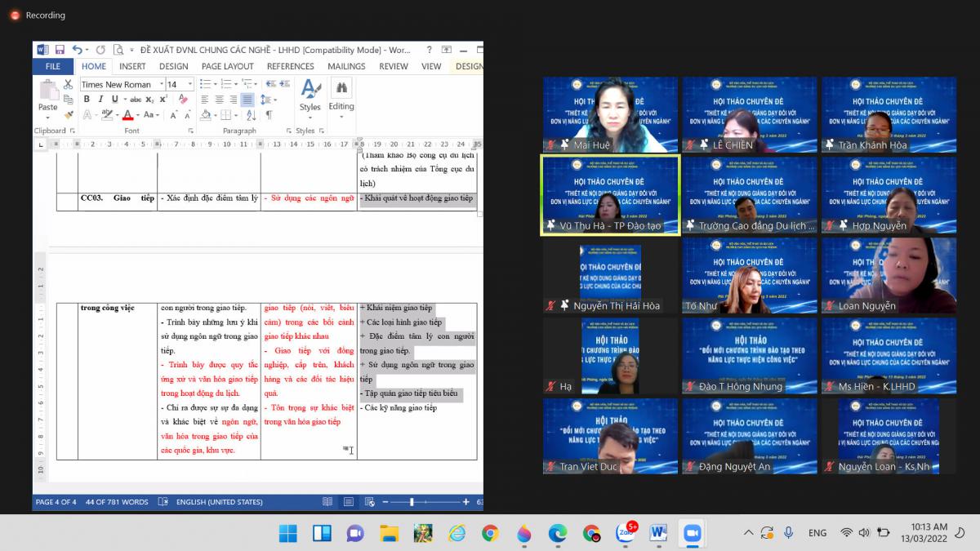The image size is (980, 551).
Task: Cut selection with scissors icon
Action: click(x=68, y=84)
